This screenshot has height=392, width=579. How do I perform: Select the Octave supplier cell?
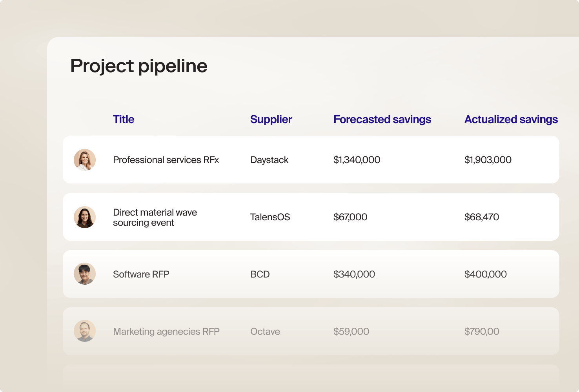(265, 332)
